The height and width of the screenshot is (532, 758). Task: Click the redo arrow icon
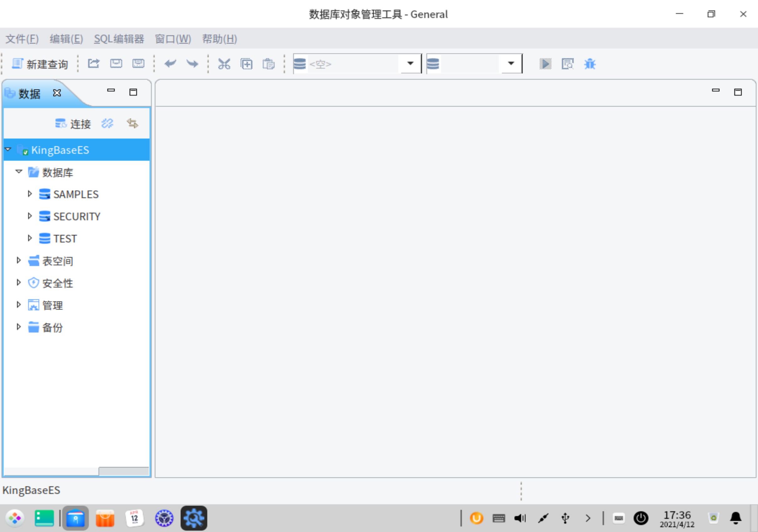[192, 63]
